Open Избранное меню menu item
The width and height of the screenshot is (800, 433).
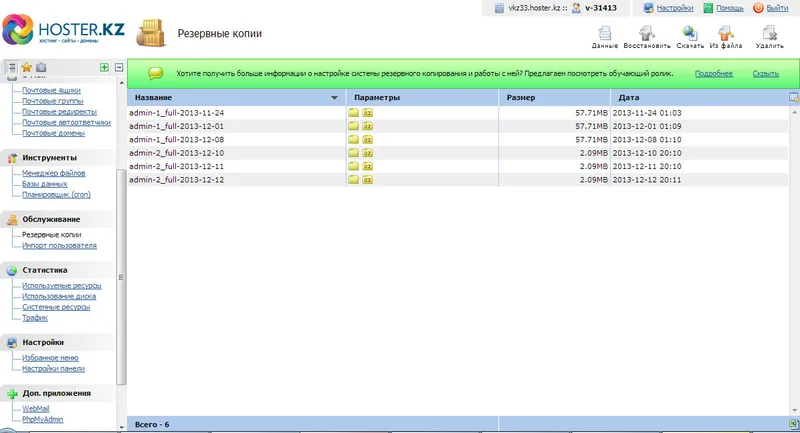point(50,358)
